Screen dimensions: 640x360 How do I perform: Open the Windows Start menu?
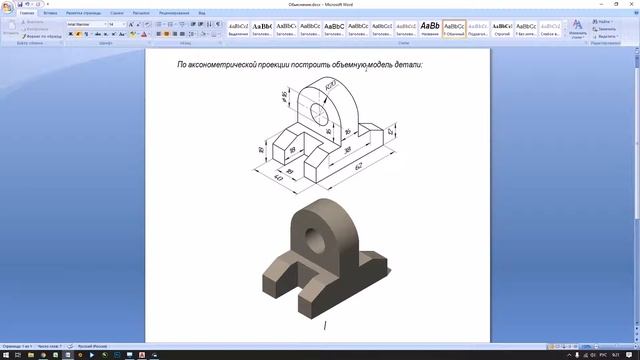click(x=6, y=356)
